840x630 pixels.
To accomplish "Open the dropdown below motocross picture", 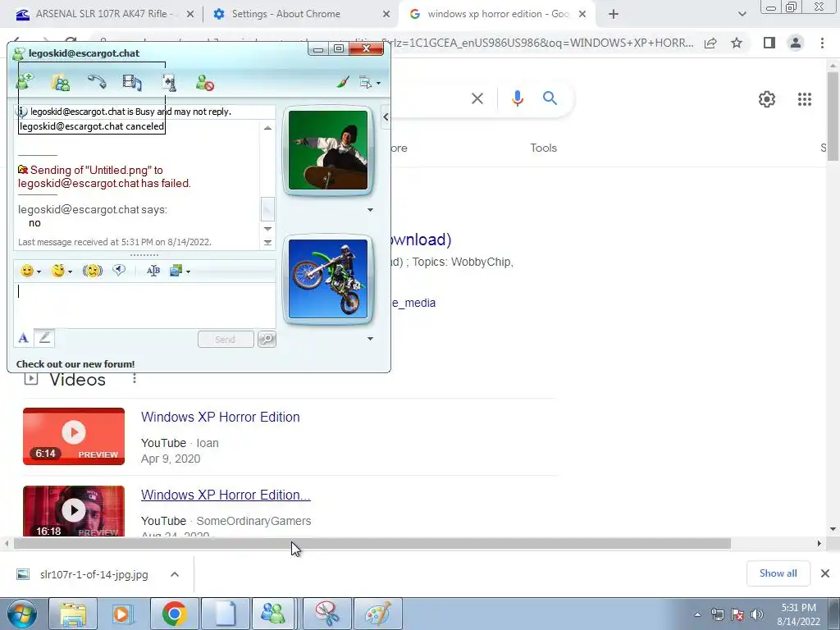I will pyautogui.click(x=370, y=339).
